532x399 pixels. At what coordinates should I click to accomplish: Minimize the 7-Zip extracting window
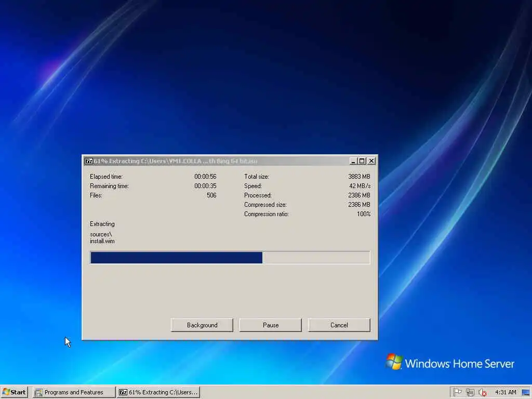tap(353, 161)
